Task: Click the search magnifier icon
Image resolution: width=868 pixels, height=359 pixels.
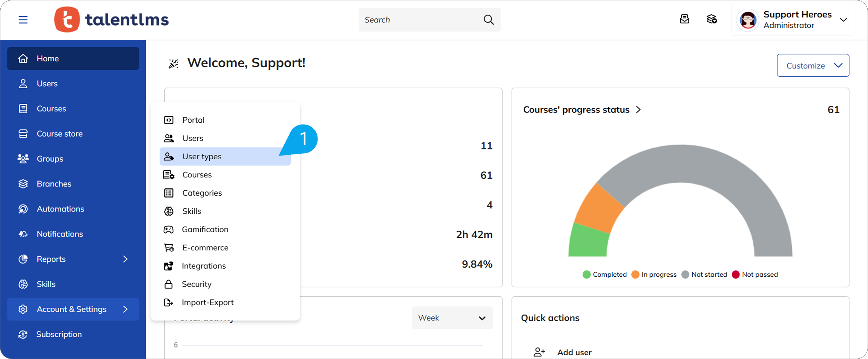Action: pos(488,20)
